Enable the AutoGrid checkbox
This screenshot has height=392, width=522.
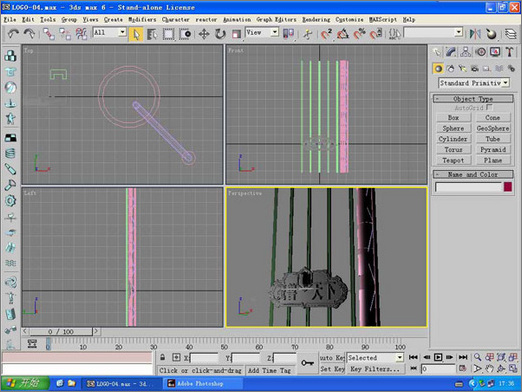pyautogui.click(x=489, y=107)
